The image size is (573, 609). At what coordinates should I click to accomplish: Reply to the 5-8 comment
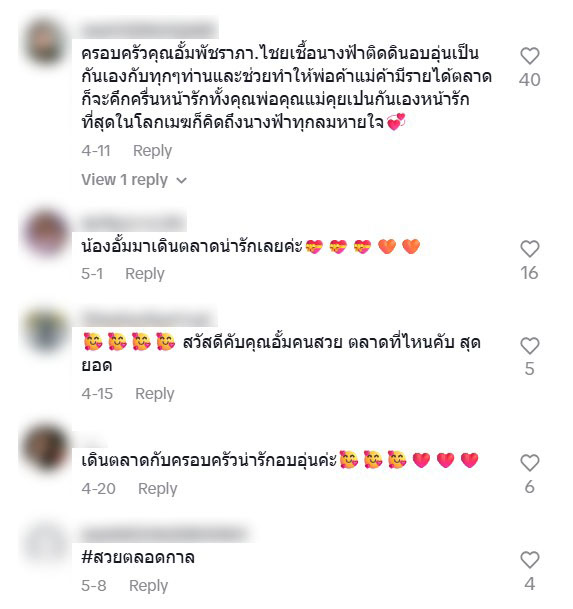pos(148,586)
